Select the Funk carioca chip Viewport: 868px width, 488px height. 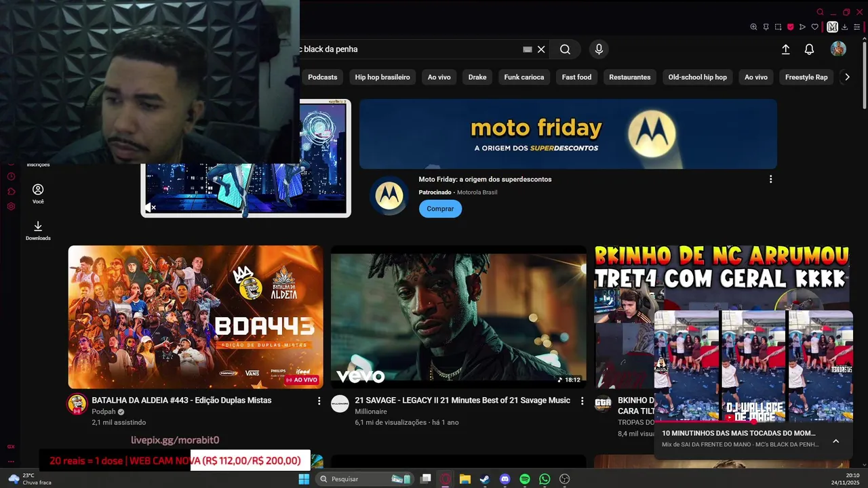click(x=524, y=77)
